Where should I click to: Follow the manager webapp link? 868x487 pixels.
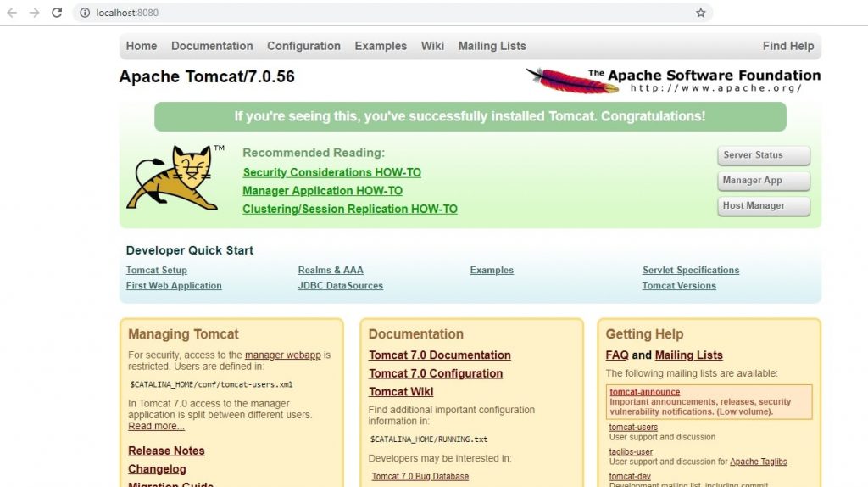point(283,355)
